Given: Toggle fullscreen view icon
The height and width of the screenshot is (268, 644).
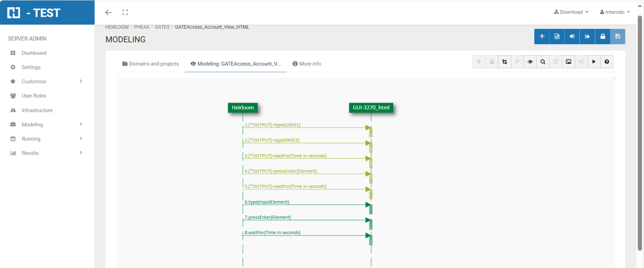Looking at the screenshot, I should [x=125, y=12].
